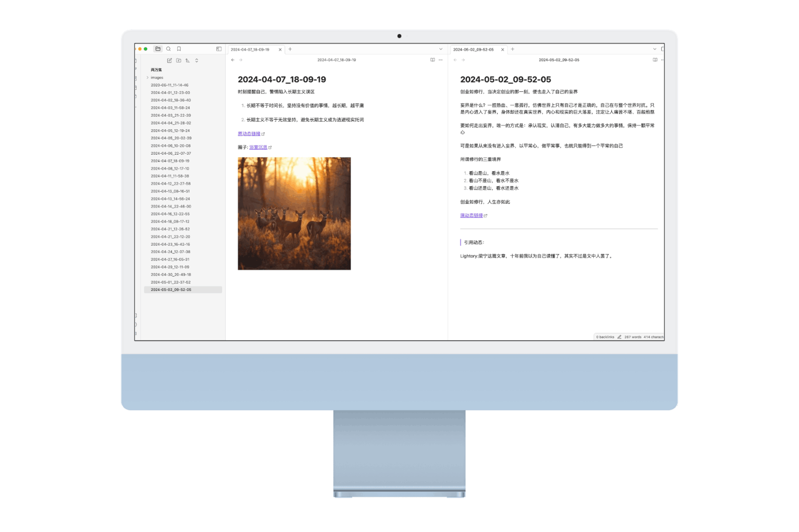The height and width of the screenshot is (532, 799).
Task: Click the 0 backlinks status item
Action: coord(605,337)
